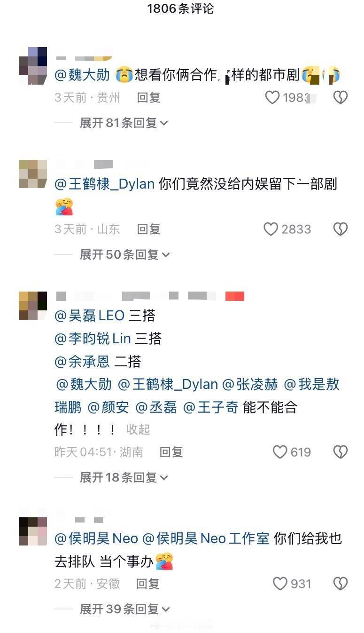This screenshot has width=364, height=633.
Task: Like the Anhui comment showing 931
Action: [280, 584]
